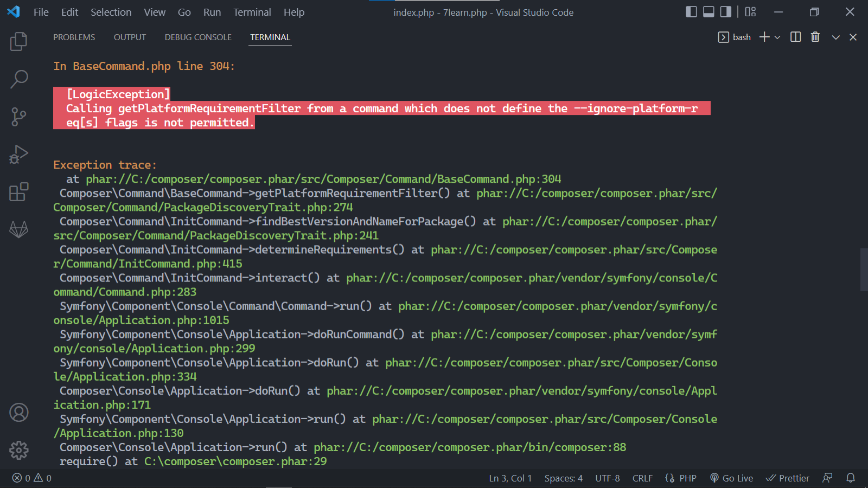
Task: Open the Source Control view
Action: (19, 117)
